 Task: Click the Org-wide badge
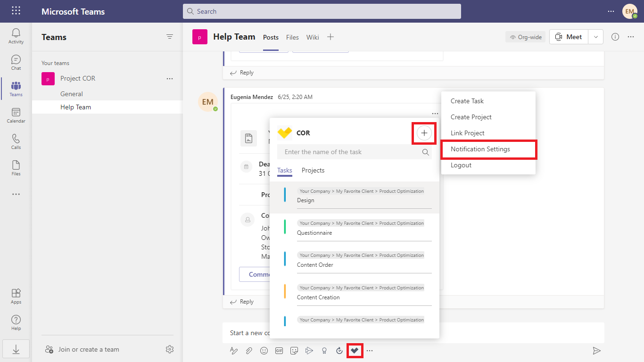pyautogui.click(x=526, y=37)
